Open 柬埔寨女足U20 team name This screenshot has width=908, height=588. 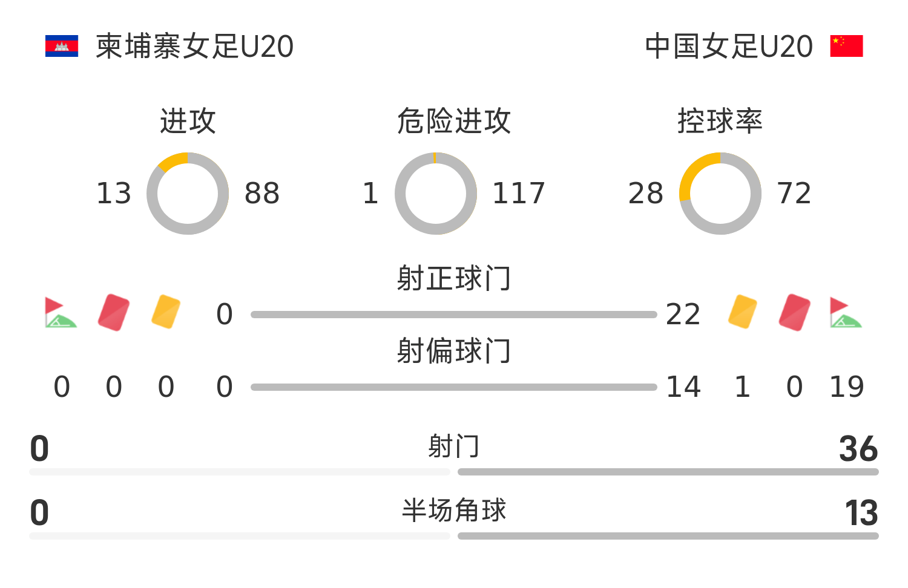pyautogui.click(x=195, y=47)
